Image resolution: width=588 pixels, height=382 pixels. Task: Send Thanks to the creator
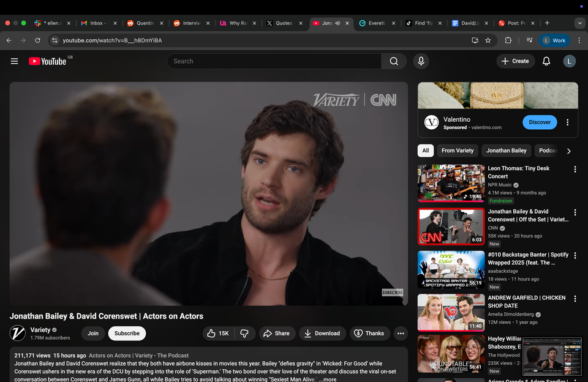(x=369, y=334)
